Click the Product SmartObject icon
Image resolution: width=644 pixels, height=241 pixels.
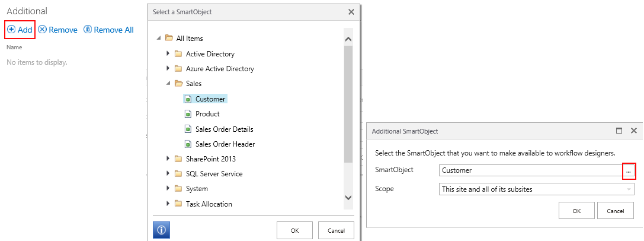(x=188, y=114)
